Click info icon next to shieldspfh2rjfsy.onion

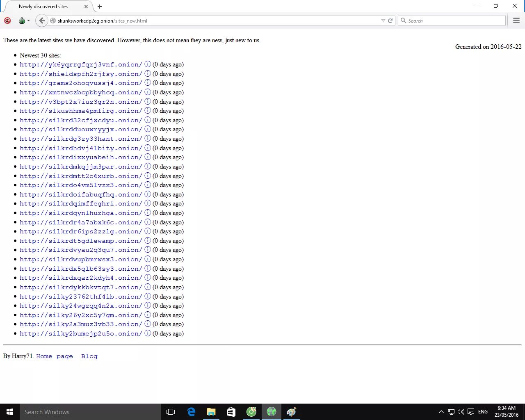point(148,73)
